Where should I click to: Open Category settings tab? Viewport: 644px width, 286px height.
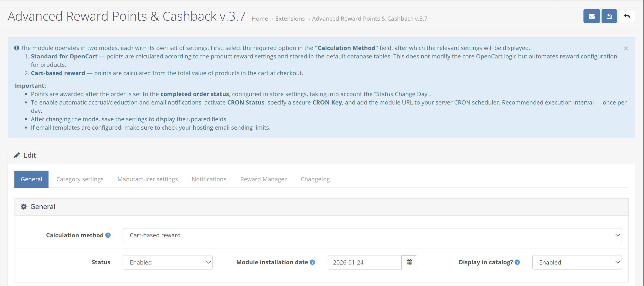click(80, 179)
